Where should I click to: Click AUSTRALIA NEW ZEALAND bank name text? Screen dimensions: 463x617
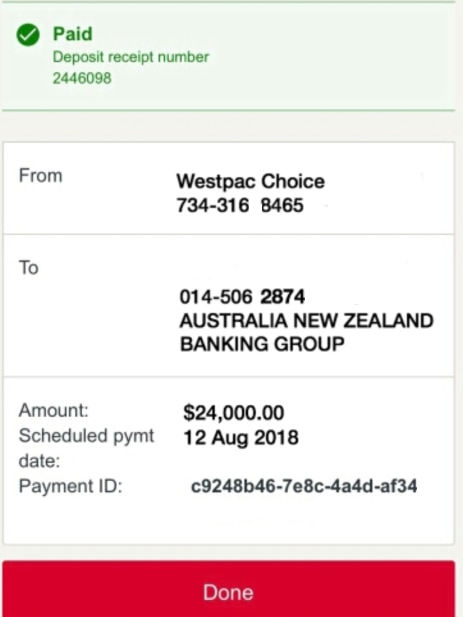pos(306,321)
